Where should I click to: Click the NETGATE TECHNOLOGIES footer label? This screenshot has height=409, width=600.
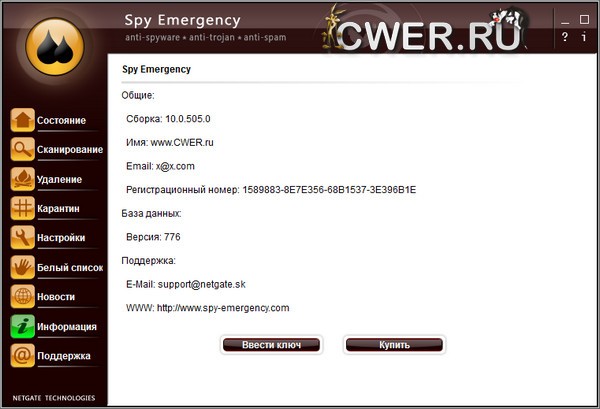click(x=54, y=397)
